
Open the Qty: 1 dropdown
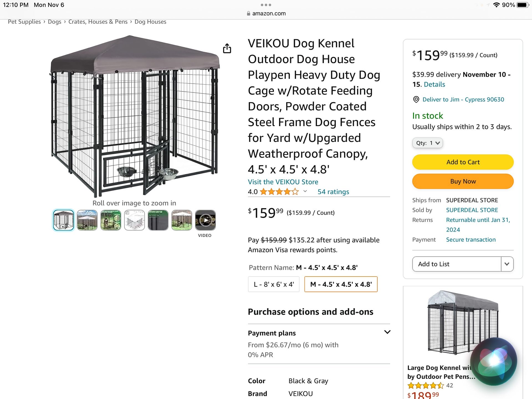point(428,143)
